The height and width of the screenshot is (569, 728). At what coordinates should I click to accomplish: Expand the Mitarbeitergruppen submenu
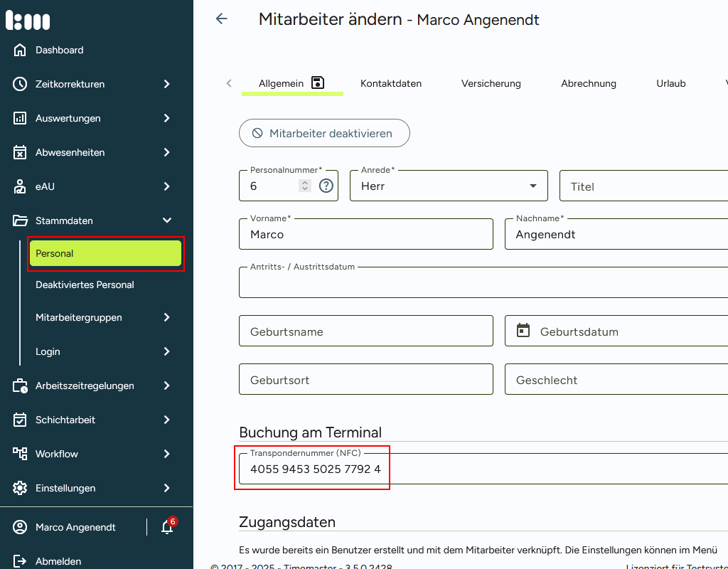166,317
